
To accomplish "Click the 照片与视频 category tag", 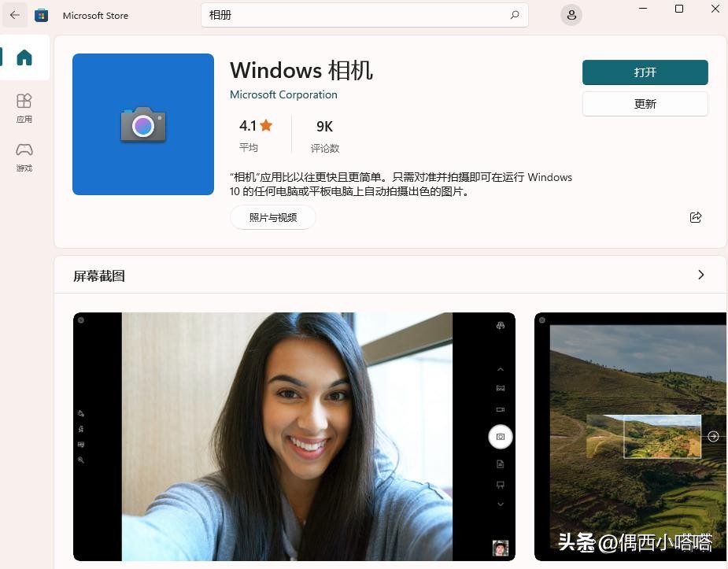I will [273, 217].
